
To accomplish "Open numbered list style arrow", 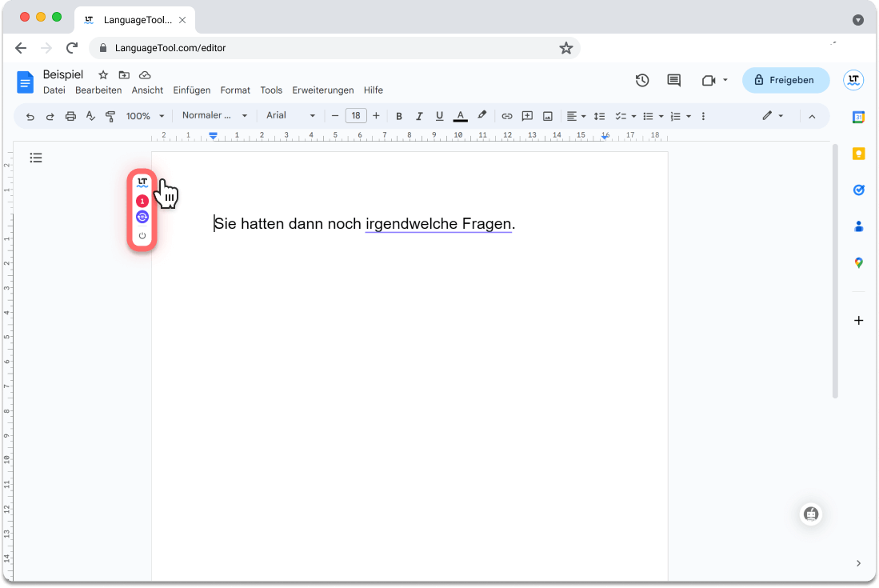I will pyautogui.click(x=689, y=117).
